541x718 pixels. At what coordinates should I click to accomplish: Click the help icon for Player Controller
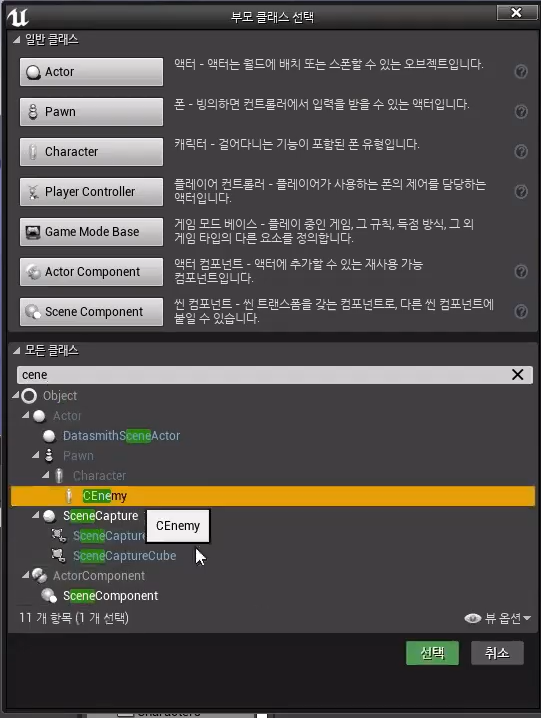pyautogui.click(x=521, y=191)
